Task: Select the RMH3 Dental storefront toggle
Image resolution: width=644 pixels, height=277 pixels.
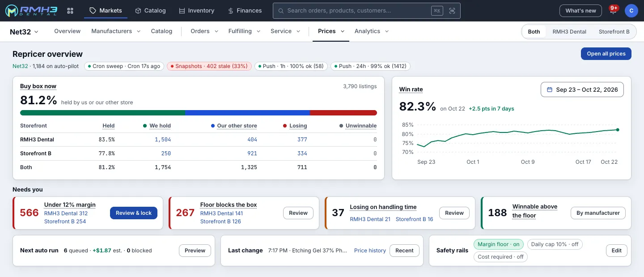Action: coord(569,32)
